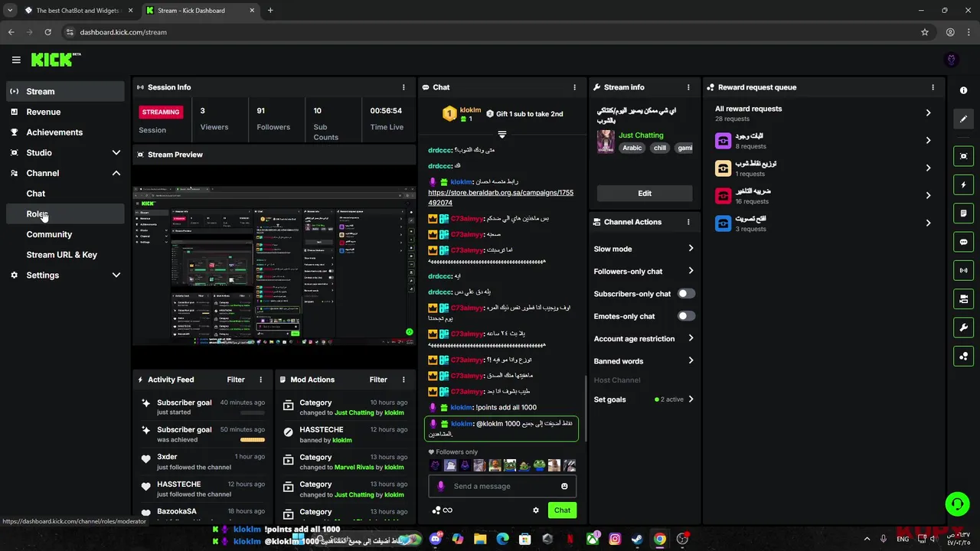Open the Roles page under Channel
980x551 pixels.
click(x=65, y=214)
